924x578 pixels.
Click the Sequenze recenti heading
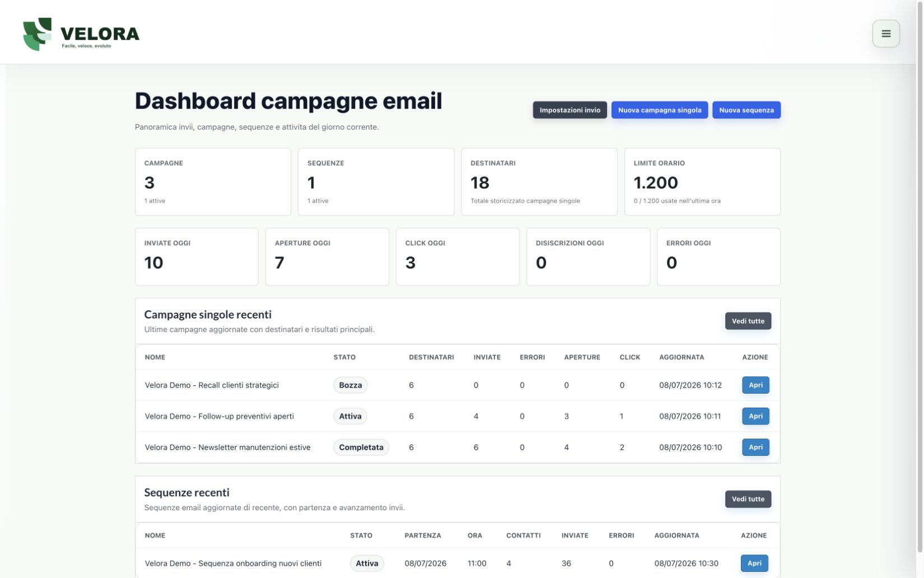[x=186, y=492]
